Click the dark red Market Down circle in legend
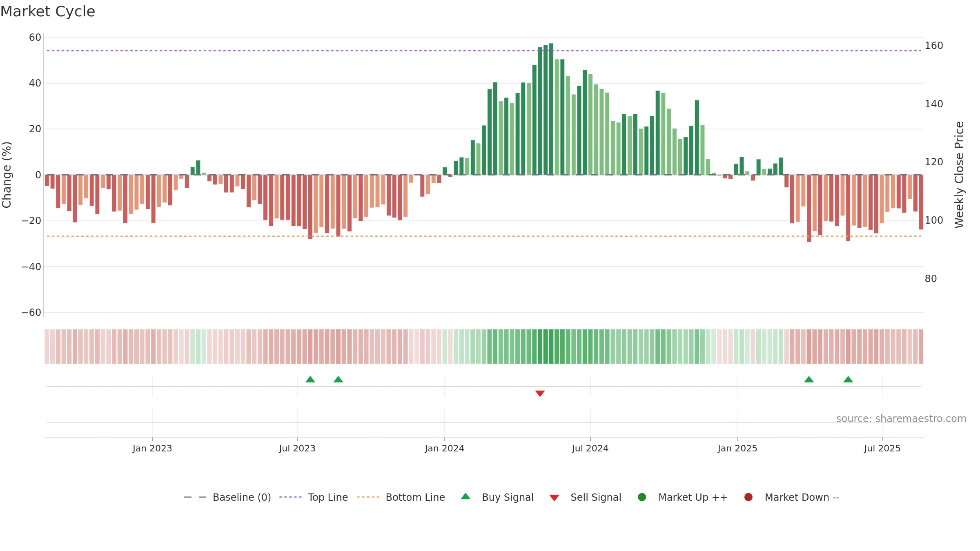This screenshot has height=551, width=980. (x=748, y=497)
